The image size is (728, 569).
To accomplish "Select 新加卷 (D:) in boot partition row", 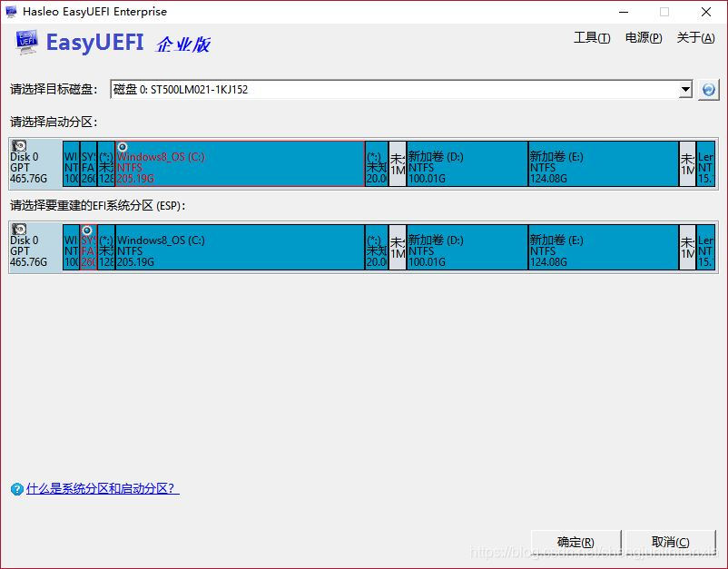I will 467,164.
